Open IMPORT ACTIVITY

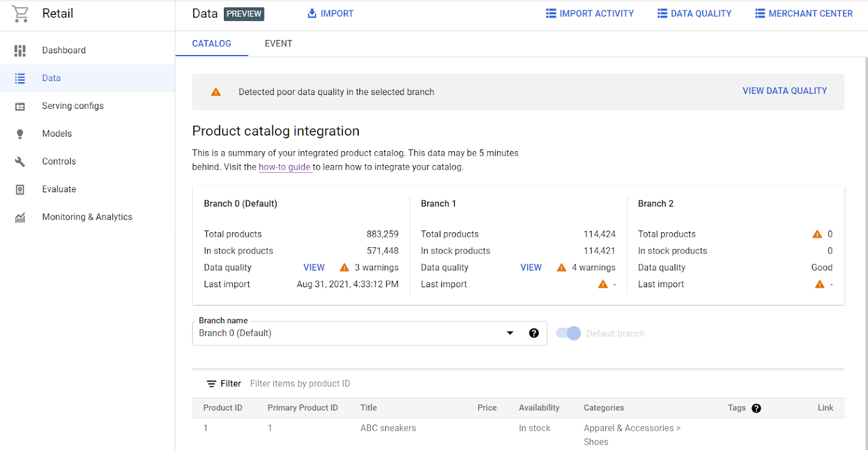pyautogui.click(x=590, y=13)
